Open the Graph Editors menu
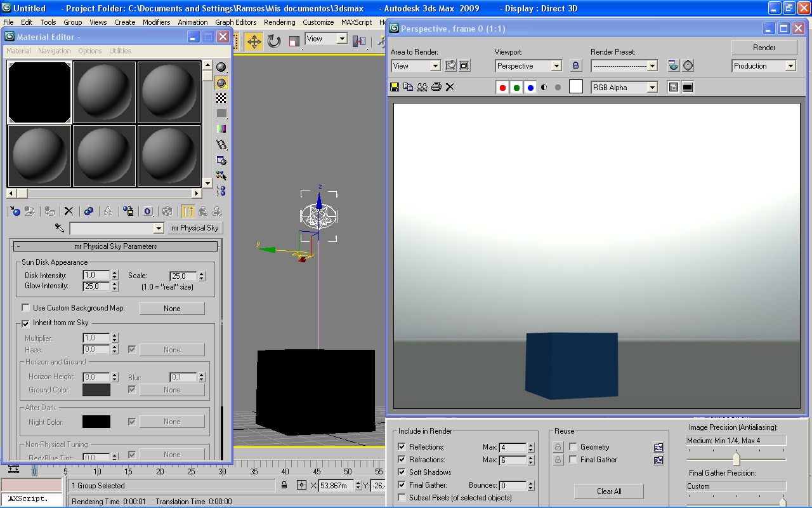The width and height of the screenshot is (812, 508). [236, 22]
